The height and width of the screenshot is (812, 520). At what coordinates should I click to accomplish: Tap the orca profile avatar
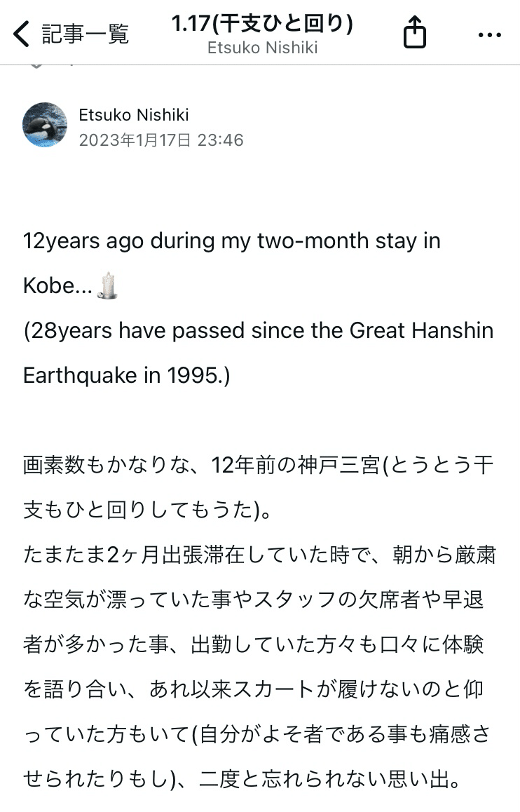pos(45,125)
